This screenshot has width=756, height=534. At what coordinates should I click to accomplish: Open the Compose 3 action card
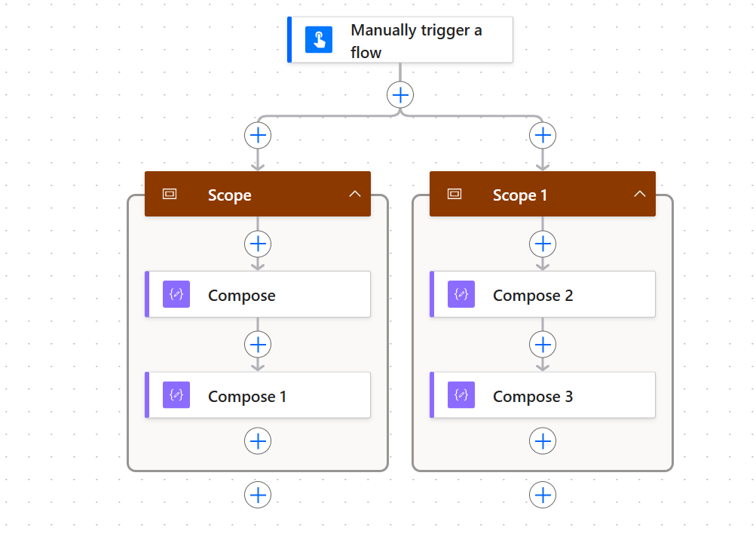pyautogui.click(x=543, y=395)
